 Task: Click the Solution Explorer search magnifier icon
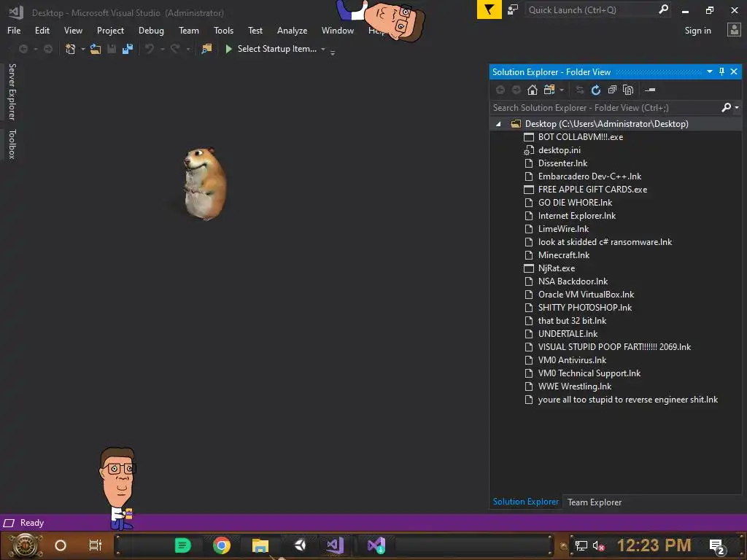pos(726,108)
